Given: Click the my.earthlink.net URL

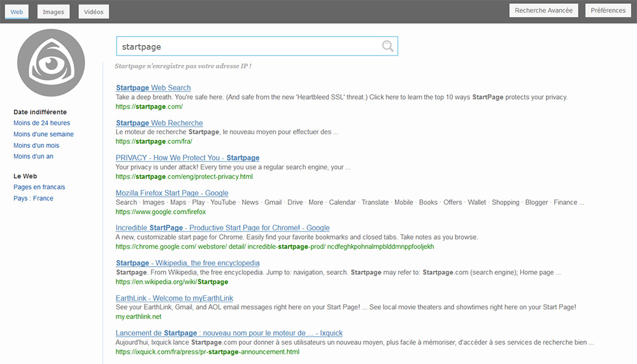Looking at the screenshot, I should [138, 316].
